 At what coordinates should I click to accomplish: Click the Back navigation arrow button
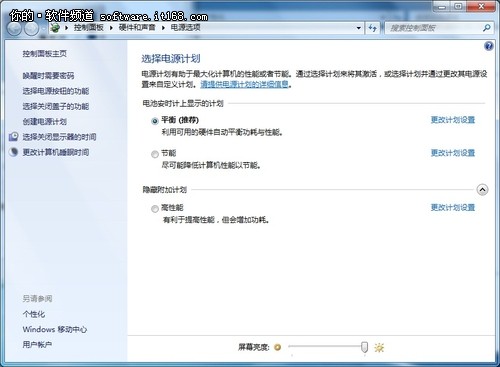click(14, 29)
